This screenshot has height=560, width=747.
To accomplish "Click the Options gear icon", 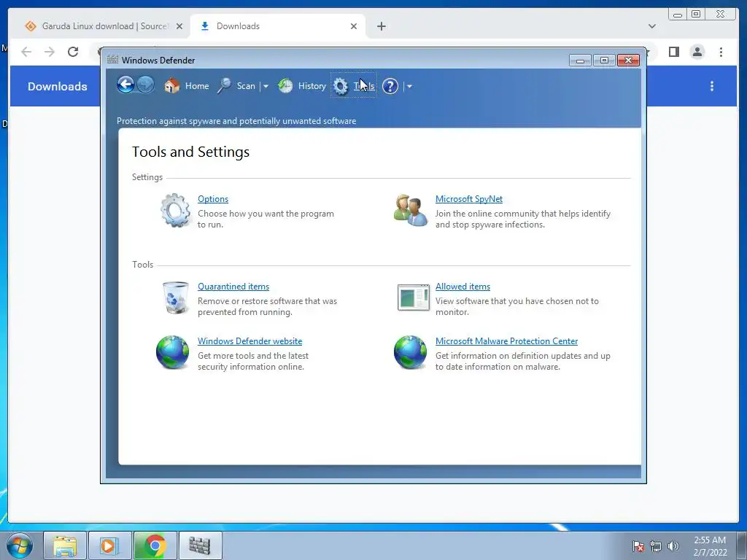I will tap(175, 210).
